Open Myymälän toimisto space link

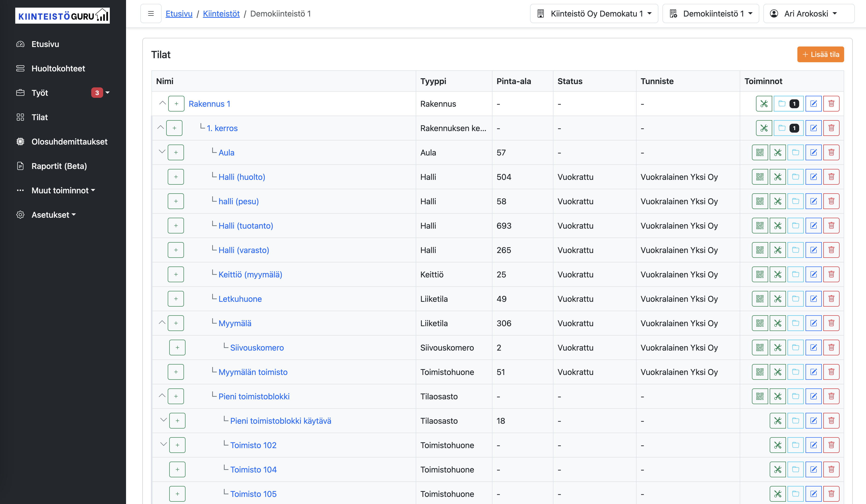[x=253, y=372]
